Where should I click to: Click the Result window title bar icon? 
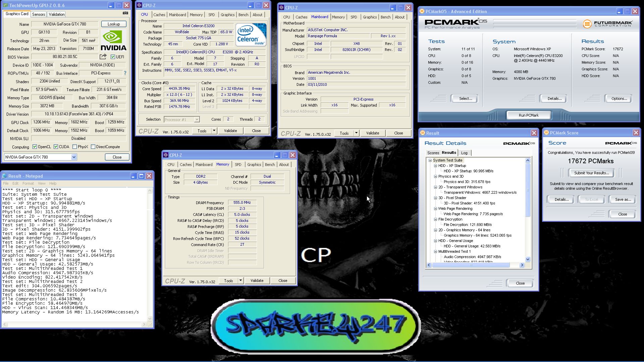point(423,133)
